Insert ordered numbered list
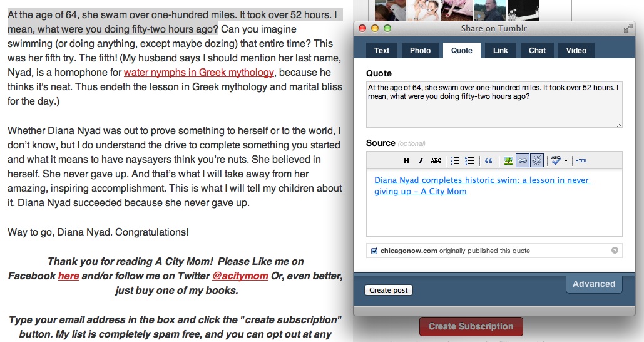 click(469, 161)
